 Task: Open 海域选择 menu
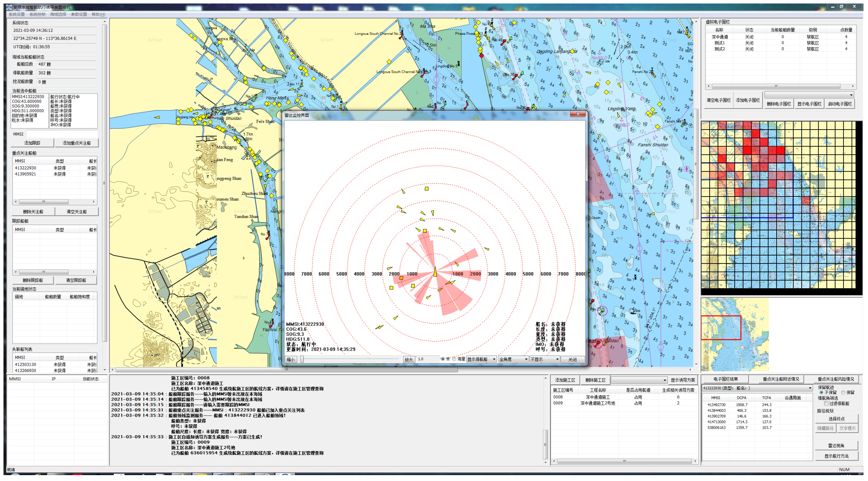58,14
